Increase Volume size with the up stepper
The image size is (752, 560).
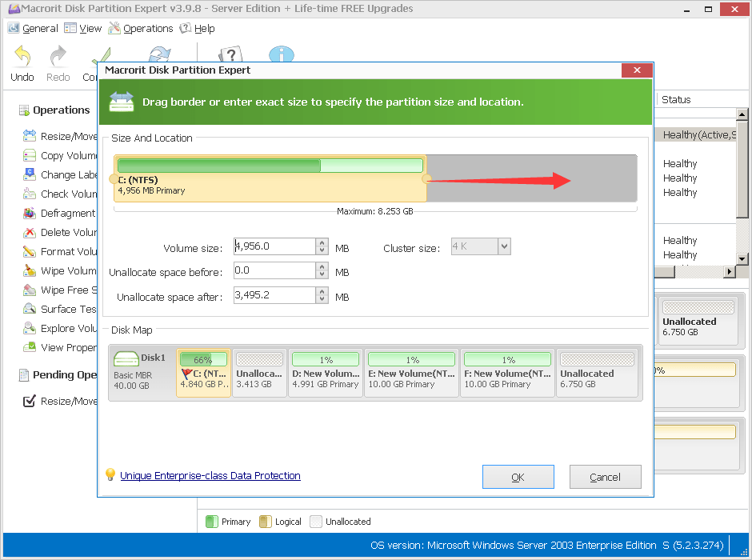[x=323, y=242]
